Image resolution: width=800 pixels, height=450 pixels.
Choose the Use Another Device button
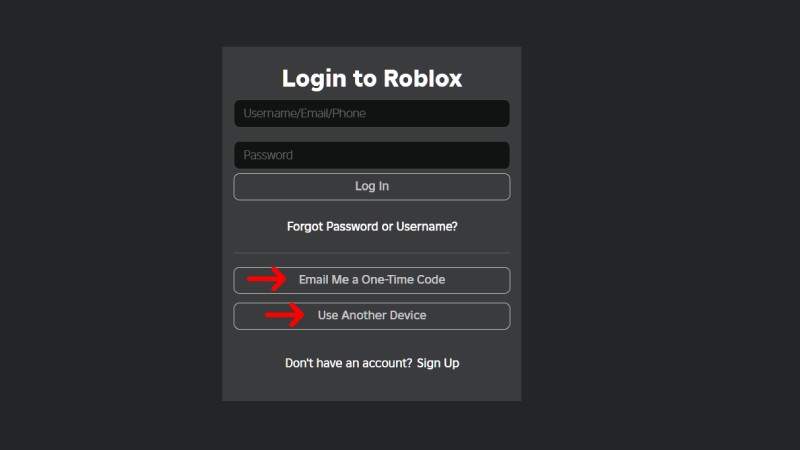372,316
